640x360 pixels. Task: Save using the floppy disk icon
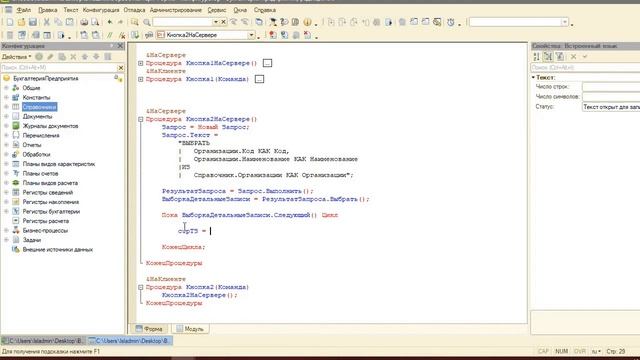coord(33,22)
